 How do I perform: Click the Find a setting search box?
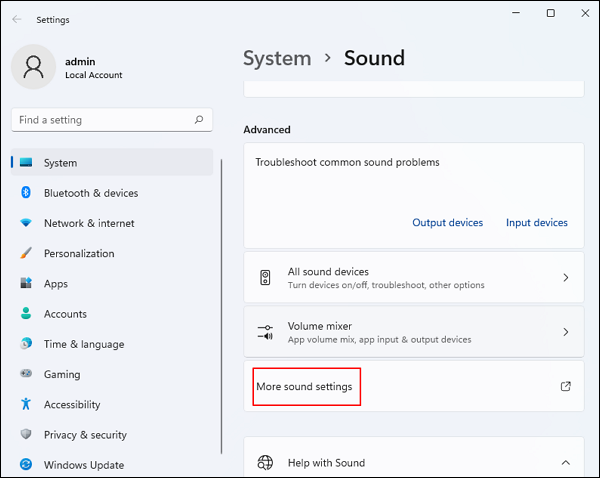pyautogui.click(x=105, y=120)
